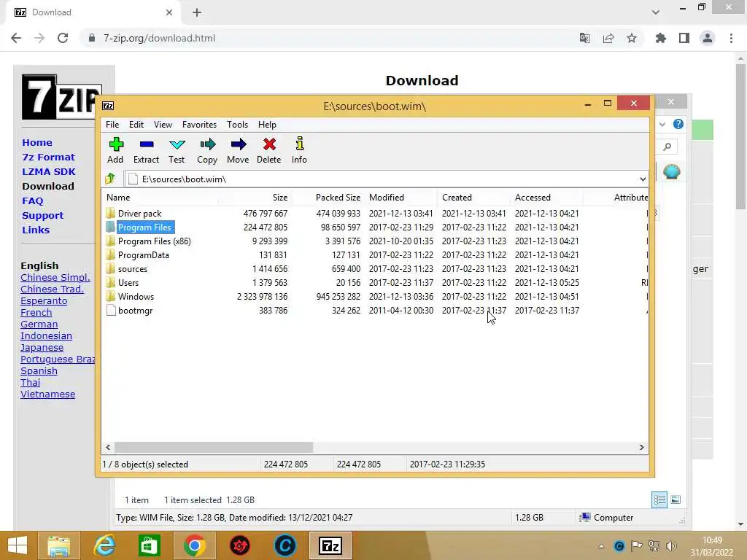Open the Tools menu
The image size is (747, 560).
[x=237, y=124]
